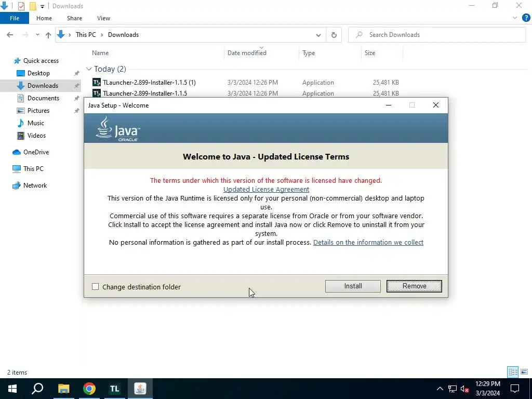Select Pictures in navigation pane

tap(38, 111)
